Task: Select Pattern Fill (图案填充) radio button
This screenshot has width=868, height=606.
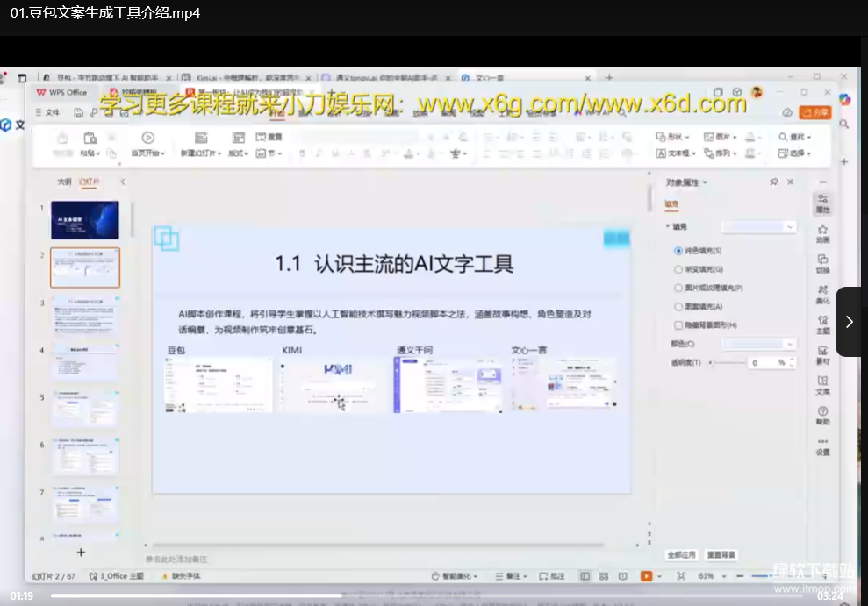Action: pos(678,306)
